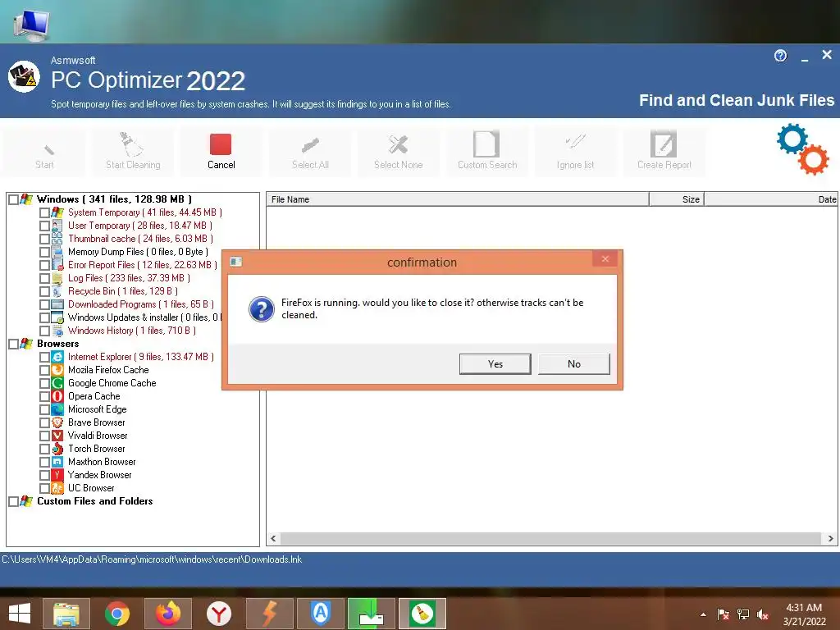
Task: Click the Mozila Firefox Cache icon
Action: (57, 370)
